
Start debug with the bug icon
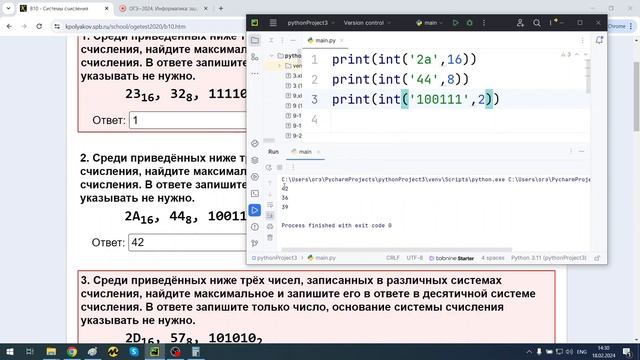click(470, 23)
